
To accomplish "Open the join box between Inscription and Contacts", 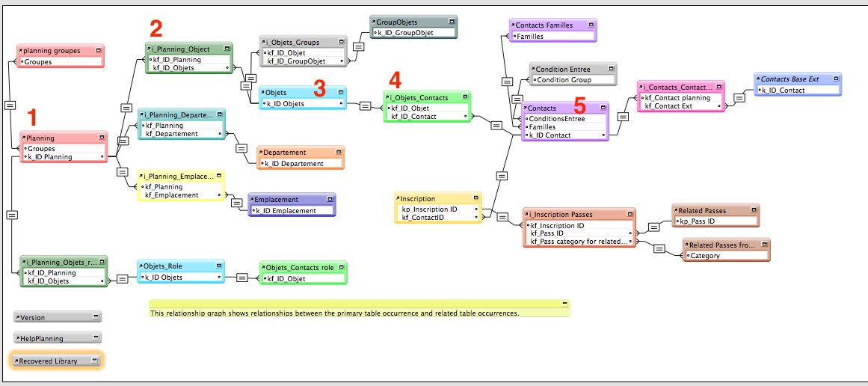I will click(x=502, y=176).
